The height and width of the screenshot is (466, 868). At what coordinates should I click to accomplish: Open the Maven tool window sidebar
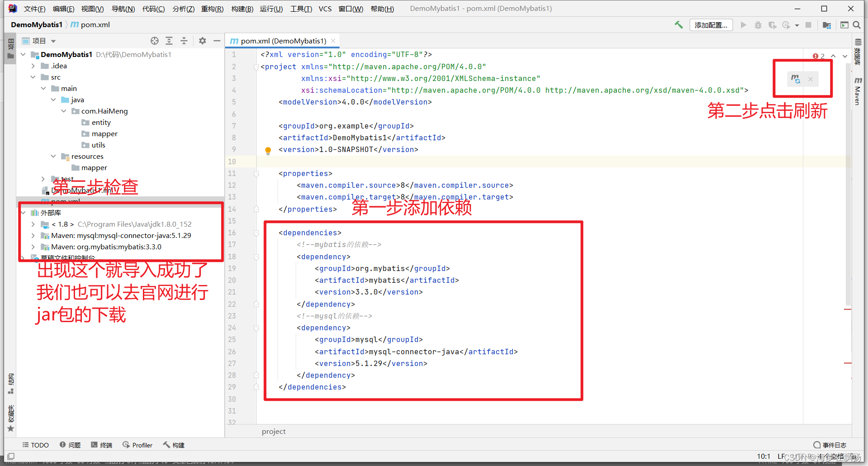coord(858,91)
